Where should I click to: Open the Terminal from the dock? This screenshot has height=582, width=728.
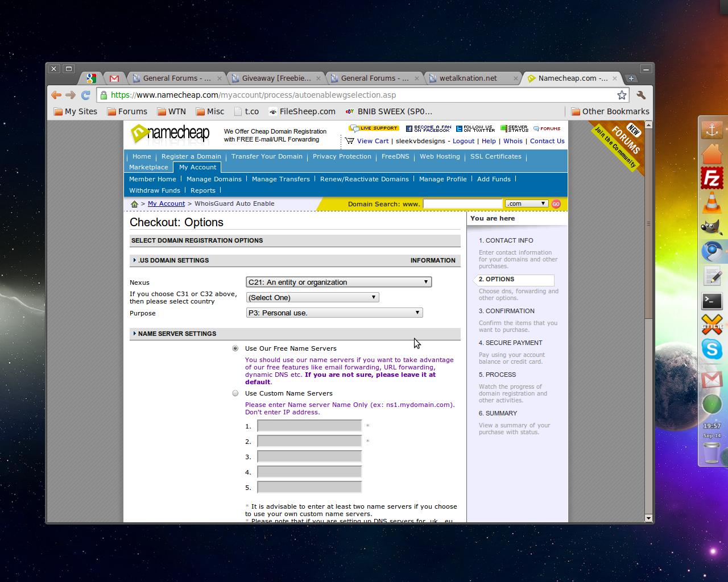point(712,300)
